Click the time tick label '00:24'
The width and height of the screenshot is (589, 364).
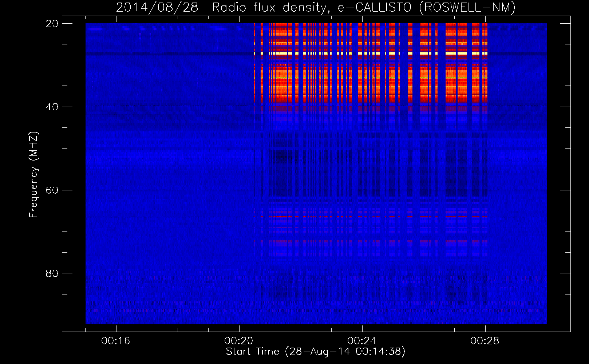(x=362, y=341)
